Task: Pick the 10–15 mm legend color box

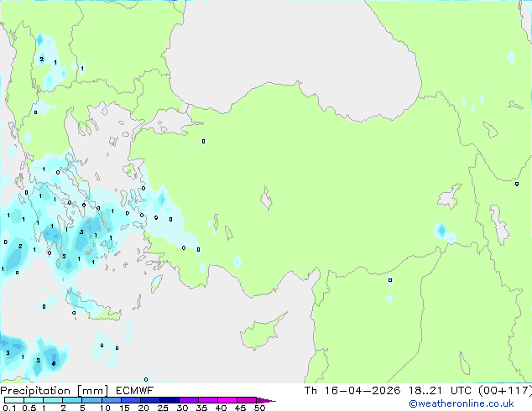Action: pos(111,400)
